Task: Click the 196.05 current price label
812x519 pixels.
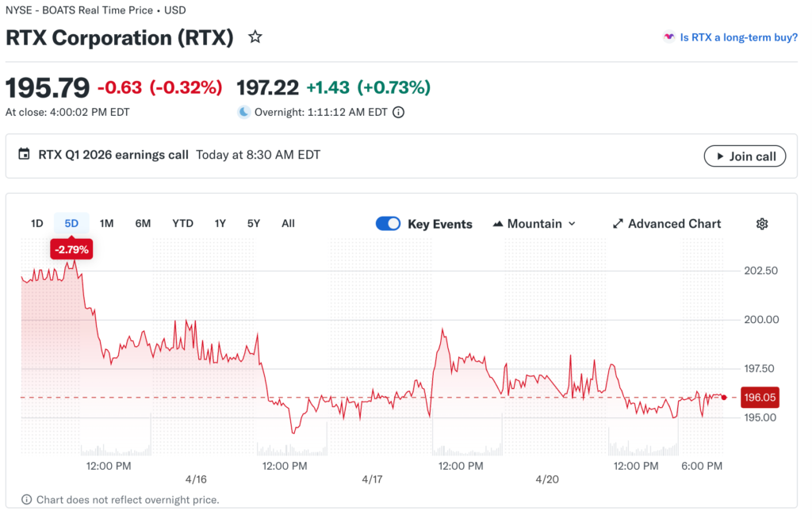Action: [760, 398]
